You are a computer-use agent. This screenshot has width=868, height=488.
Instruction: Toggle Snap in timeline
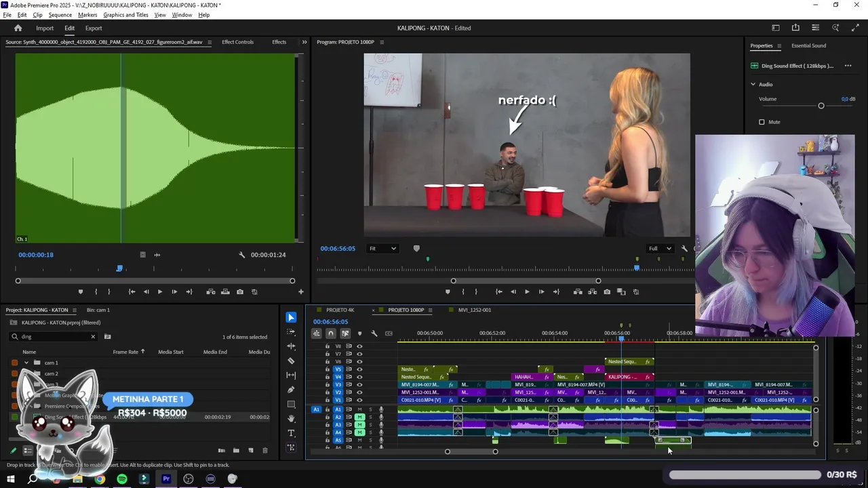click(x=331, y=333)
